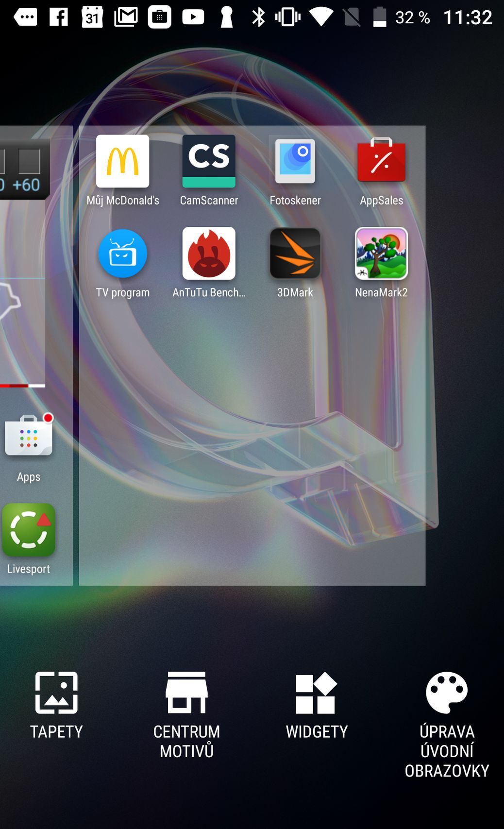This screenshot has width=504, height=829.
Task: Launch AnTuTu Benchmark
Action: [x=209, y=254]
